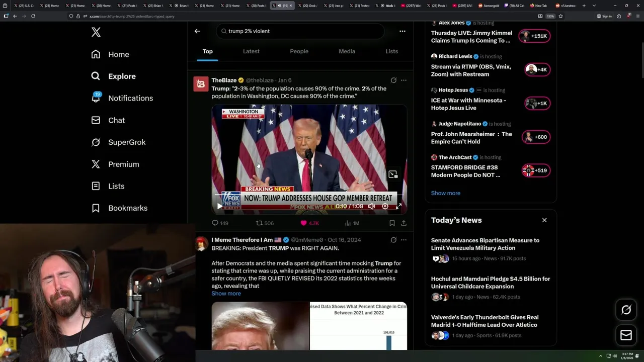The width and height of the screenshot is (644, 362).
Task: Repost TheBlaze post (506)
Action: coord(265,223)
